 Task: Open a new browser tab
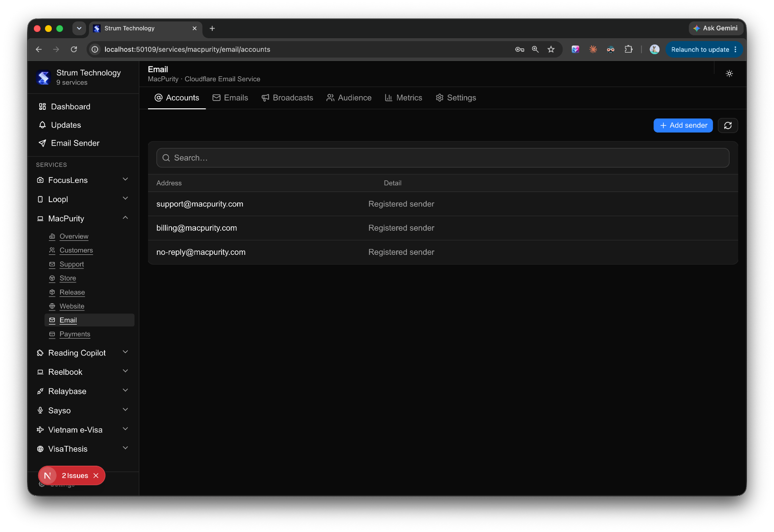click(x=212, y=29)
